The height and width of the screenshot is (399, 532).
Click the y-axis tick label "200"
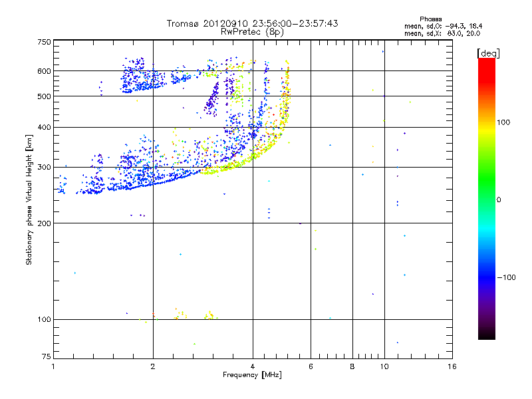(44, 223)
